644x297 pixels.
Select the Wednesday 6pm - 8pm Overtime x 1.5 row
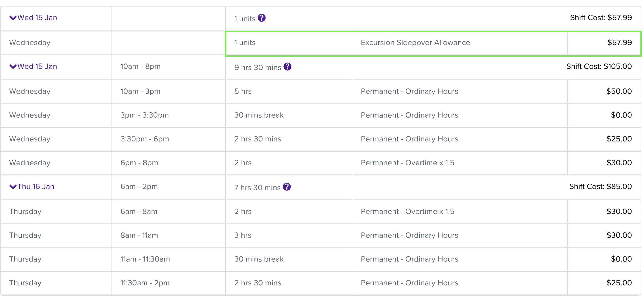click(321, 163)
